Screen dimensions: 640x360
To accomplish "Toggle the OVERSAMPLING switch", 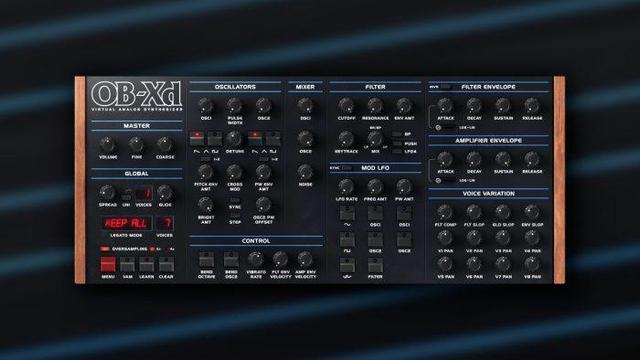I will [x=105, y=249].
